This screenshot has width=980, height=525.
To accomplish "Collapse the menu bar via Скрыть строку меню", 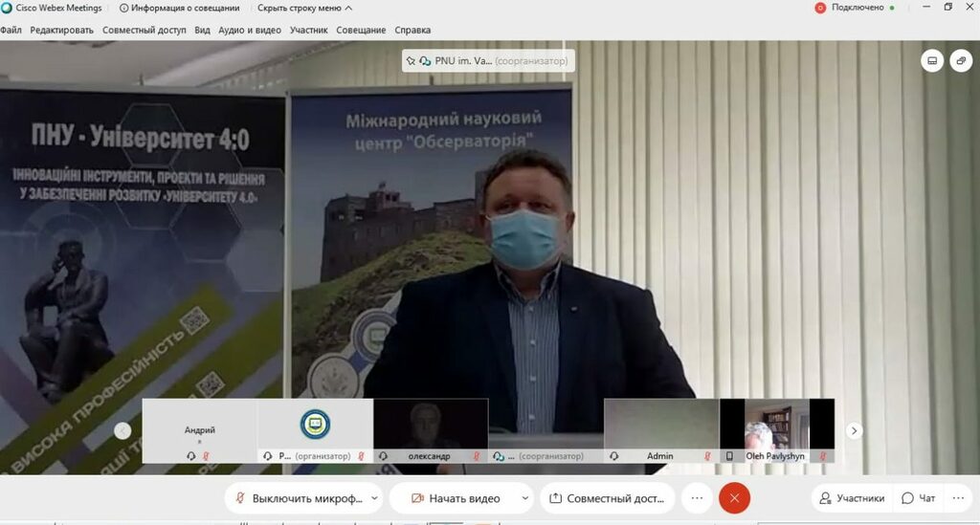I will tap(298, 8).
